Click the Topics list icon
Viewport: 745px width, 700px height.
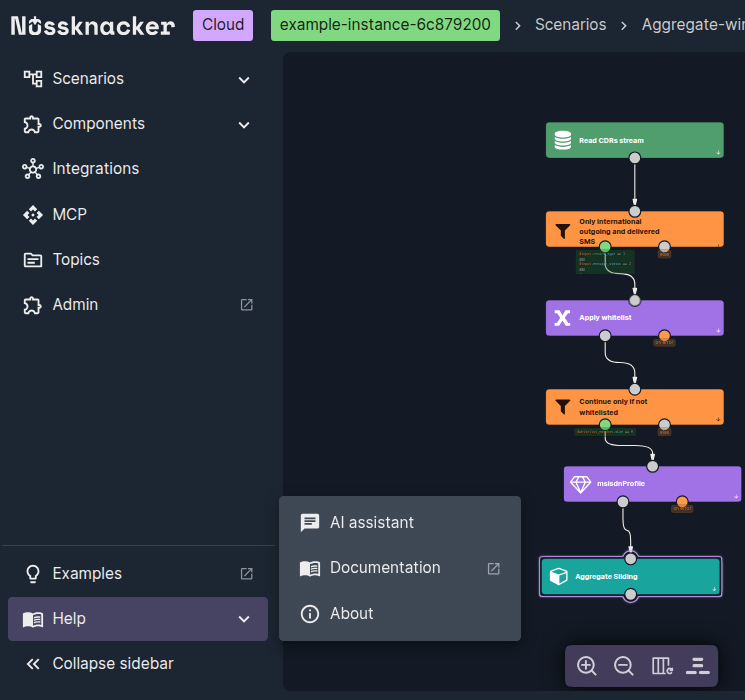click(33, 260)
